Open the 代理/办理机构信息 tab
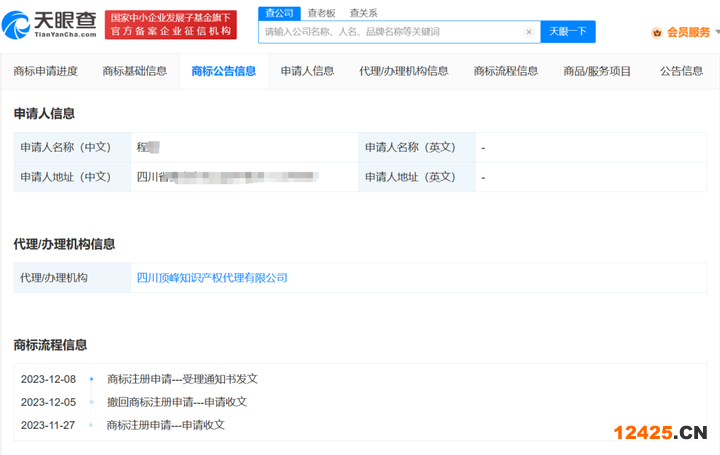The height and width of the screenshot is (455, 720). 404,71
